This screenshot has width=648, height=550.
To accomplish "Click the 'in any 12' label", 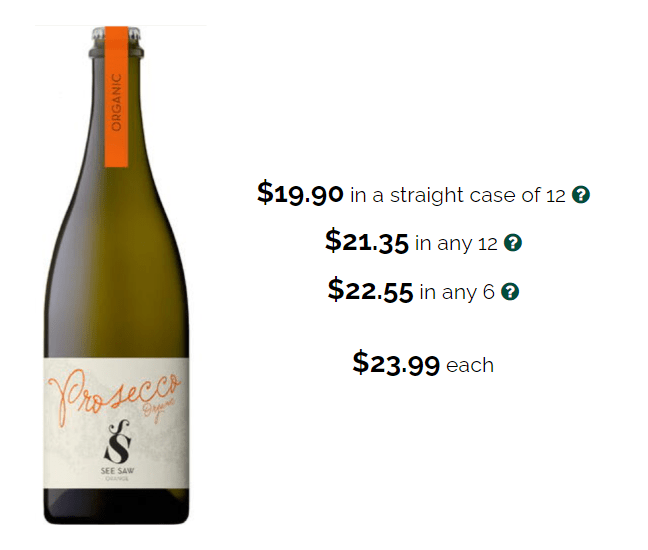I will click(456, 243).
